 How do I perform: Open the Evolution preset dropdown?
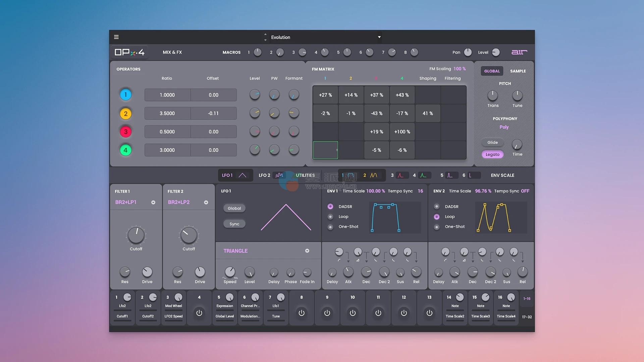point(379,37)
